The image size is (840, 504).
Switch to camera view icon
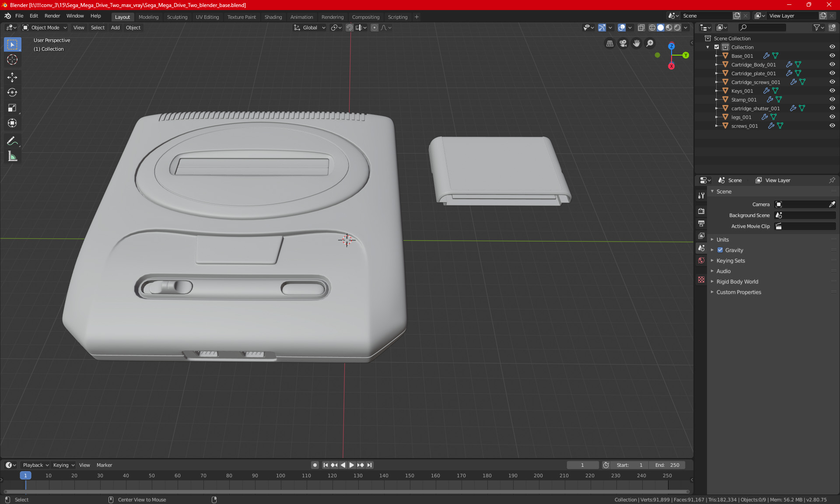click(x=623, y=43)
